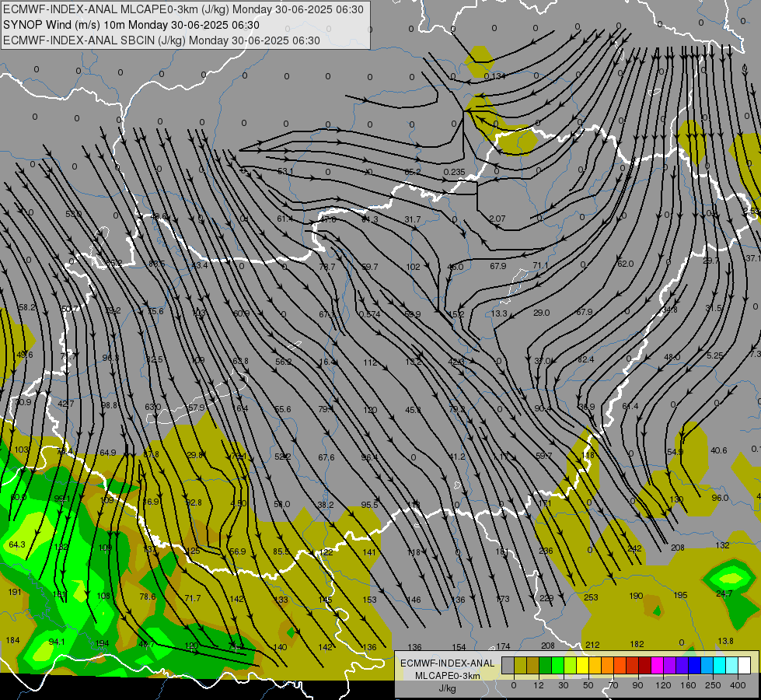Click the map value '2.07'
761x700 pixels.
pos(497,219)
